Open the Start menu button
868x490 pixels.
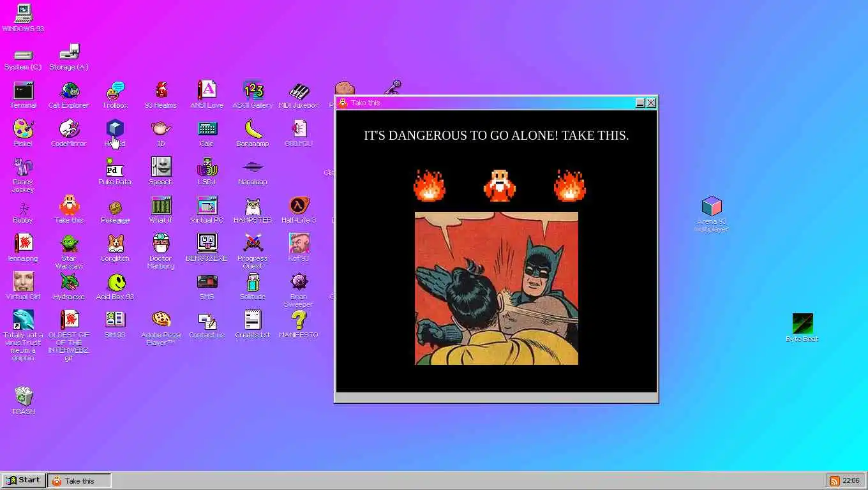click(x=24, y=480)
